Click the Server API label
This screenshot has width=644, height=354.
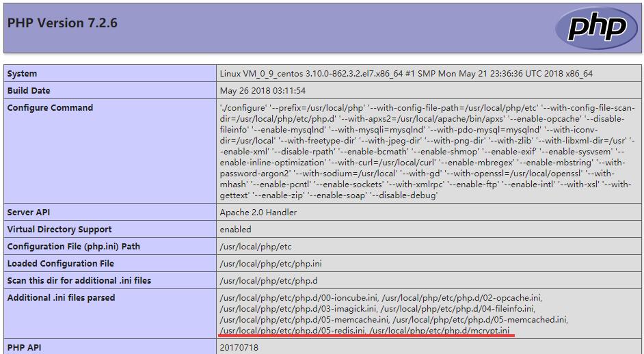point(29,213)
